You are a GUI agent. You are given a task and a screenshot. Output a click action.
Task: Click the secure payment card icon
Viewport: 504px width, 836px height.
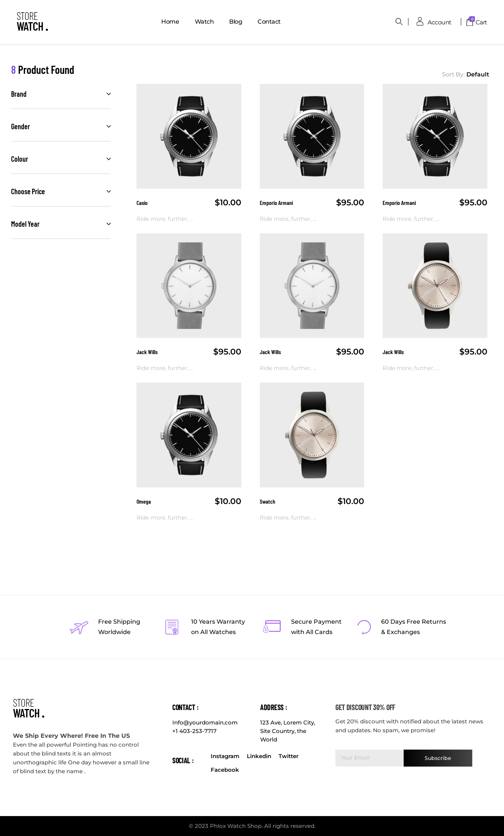click(272, 627)
